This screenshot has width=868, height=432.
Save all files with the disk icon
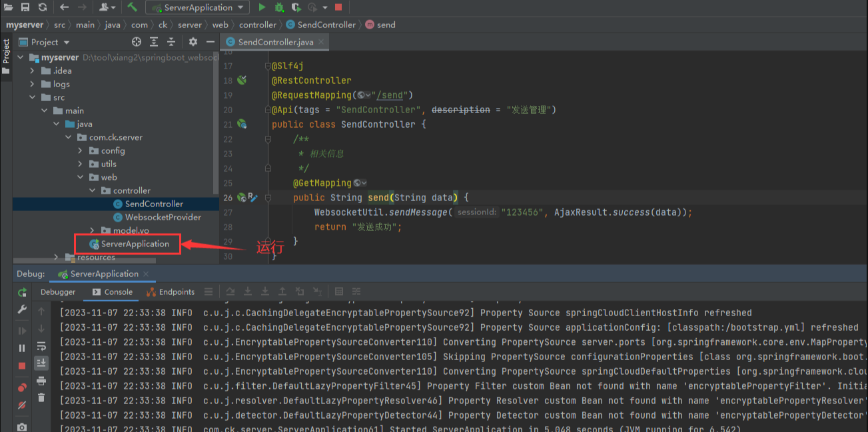pyautogui.click(x=25, y=7)
